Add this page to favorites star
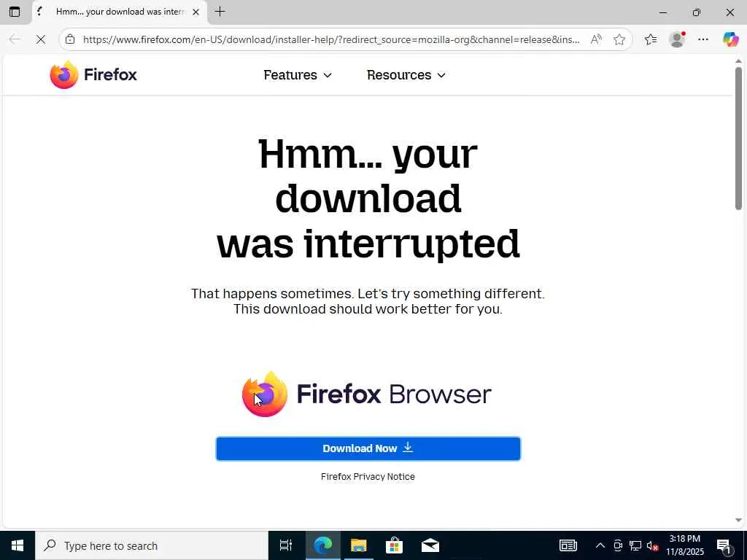Image resolution: width=747 pixels, height=560 pixels. (619, 39)
